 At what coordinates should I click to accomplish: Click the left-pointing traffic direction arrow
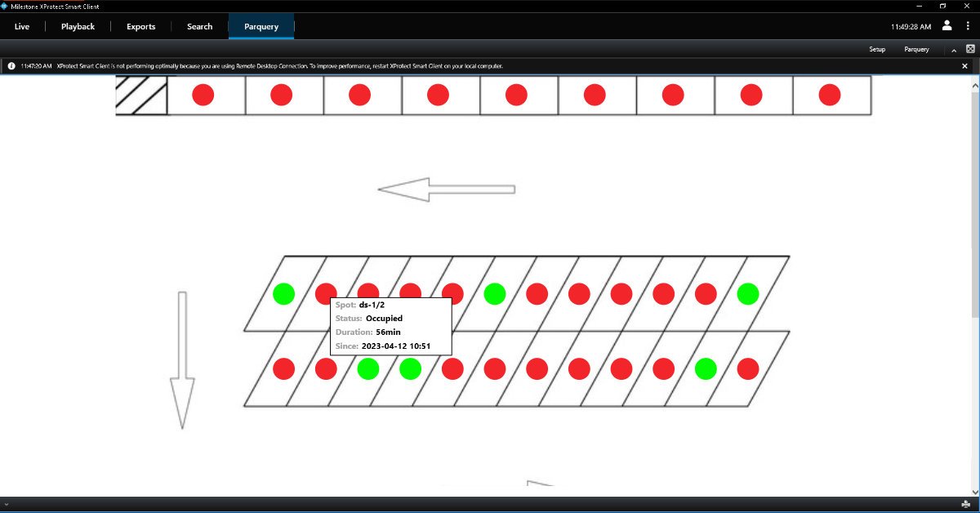pos(446,190)
